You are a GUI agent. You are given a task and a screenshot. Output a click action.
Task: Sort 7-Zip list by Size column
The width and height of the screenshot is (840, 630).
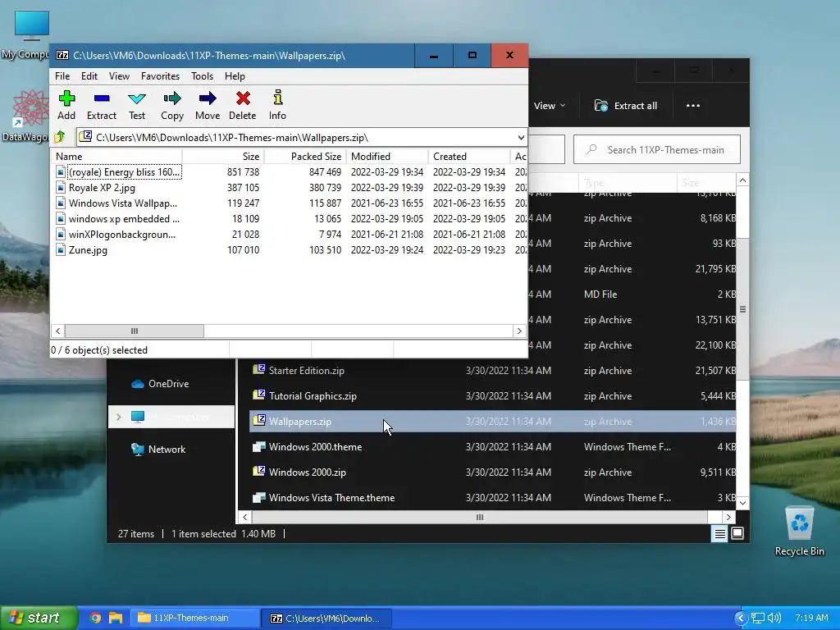[223, 157]
